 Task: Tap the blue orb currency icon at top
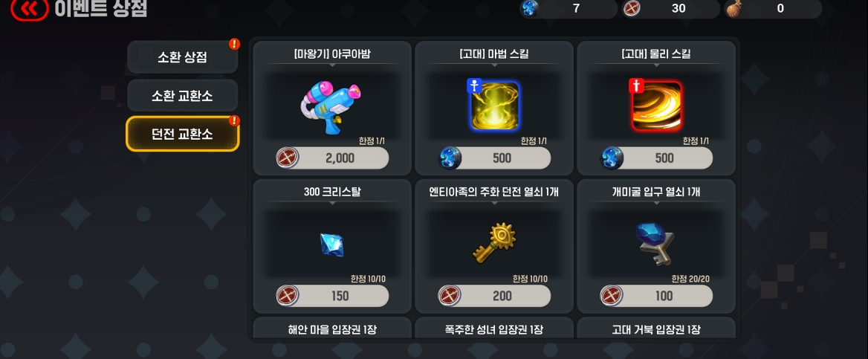pyautogui.click(x=530, y=8)
